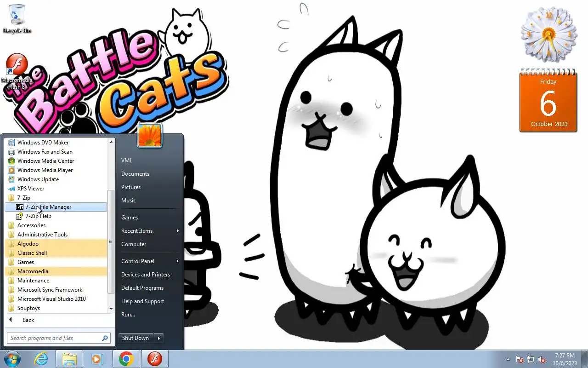The image size is (588, 368).
Task: Launch Windows Media Center
Action: coord(56,161)
